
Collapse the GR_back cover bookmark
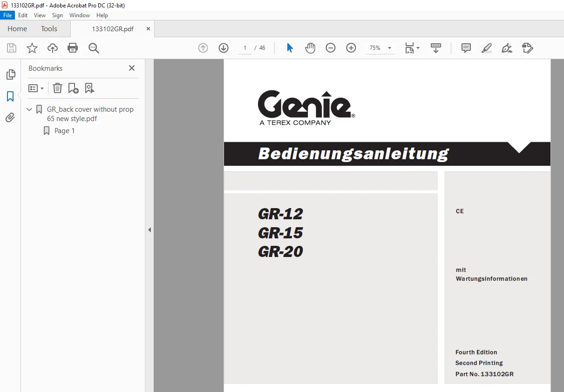(x=30, y=109)
